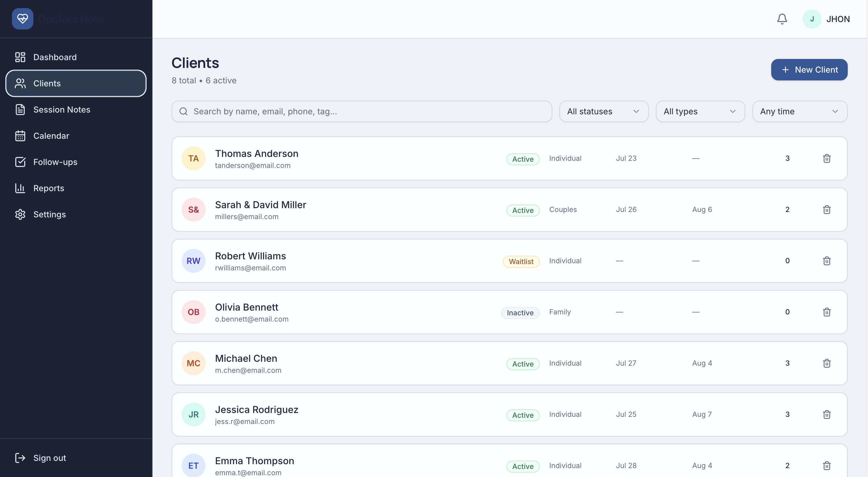Expand the All statuses filter
Image resolution: width=868 pixels, height=477 pixels.
pos(603,111)
